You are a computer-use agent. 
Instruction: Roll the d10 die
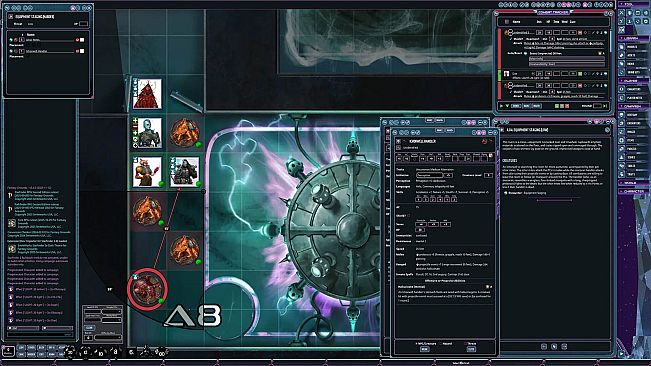click(100, 353)
